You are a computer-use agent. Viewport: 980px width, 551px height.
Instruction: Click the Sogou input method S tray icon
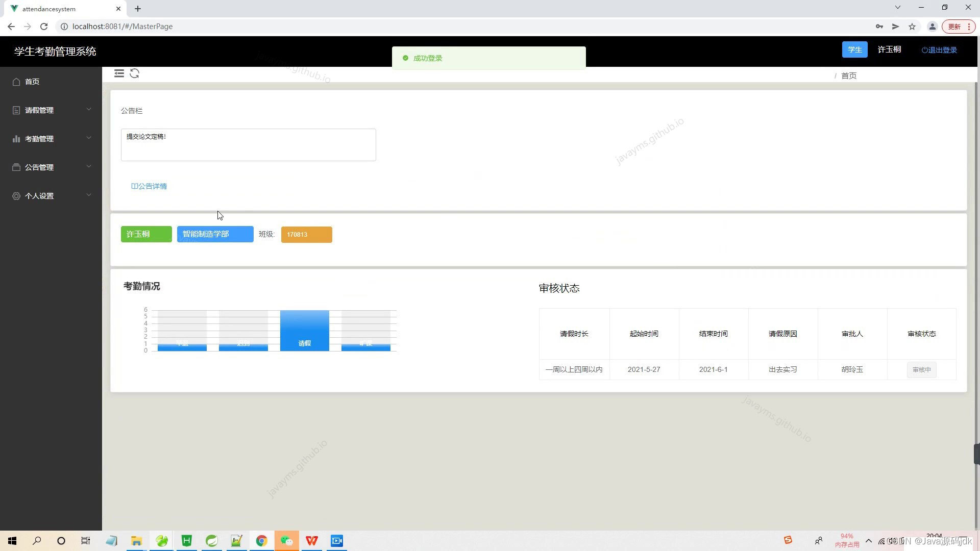point(788,540)
